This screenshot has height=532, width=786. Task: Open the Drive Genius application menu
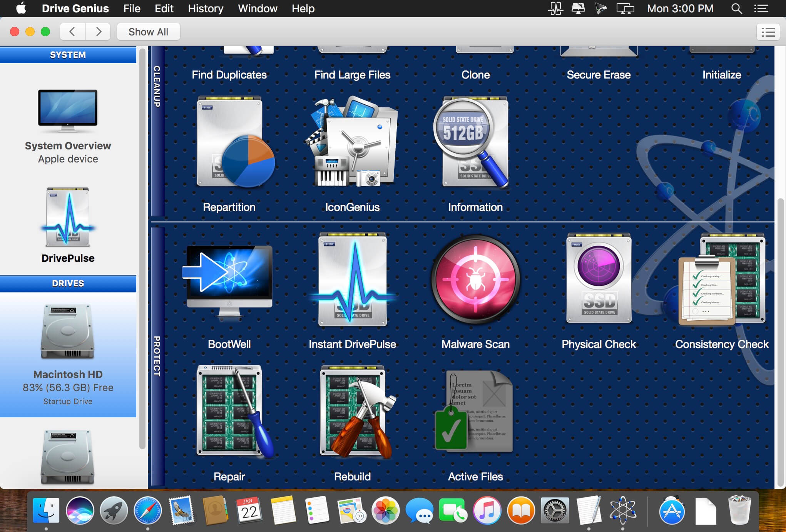click(x=75, y=8)
